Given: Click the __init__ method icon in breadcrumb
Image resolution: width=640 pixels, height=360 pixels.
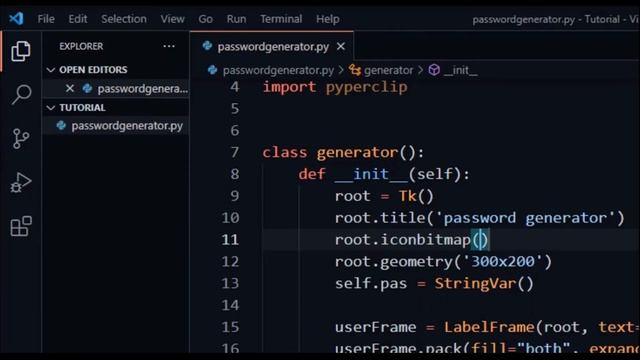Looking at the screenshot, I should 434,70.
